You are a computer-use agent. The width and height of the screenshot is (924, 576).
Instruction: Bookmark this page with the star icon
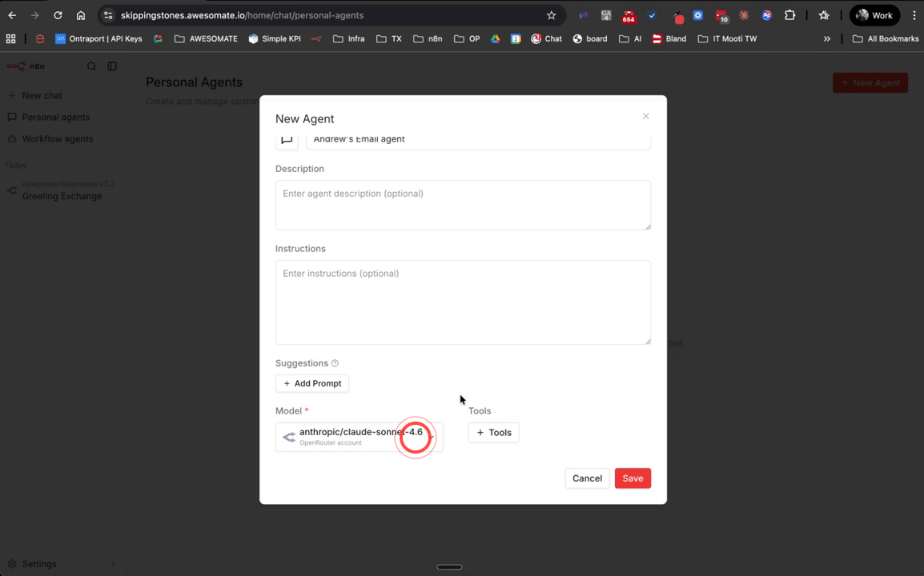pyautogui.click(x=551, y=15)
